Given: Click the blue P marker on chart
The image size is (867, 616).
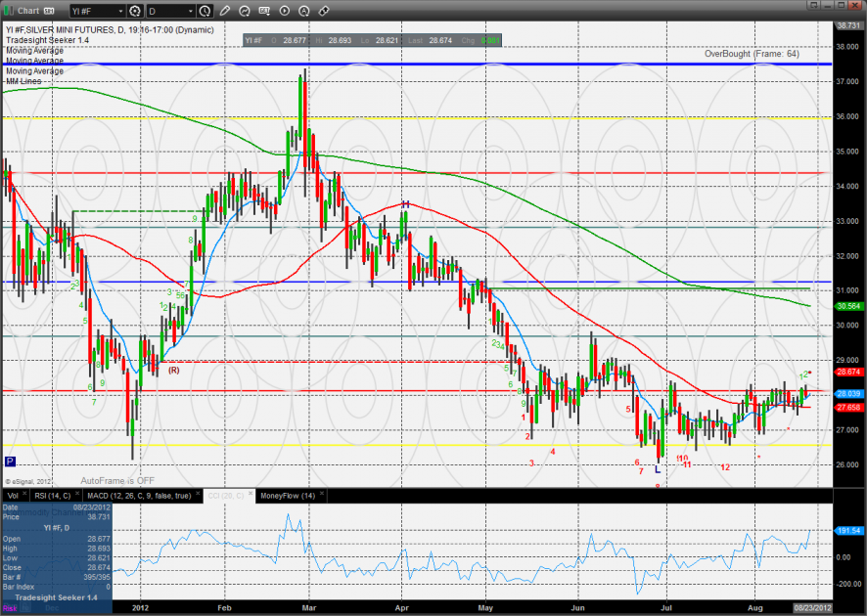Looking at the screenshot, I should (10, 462).
